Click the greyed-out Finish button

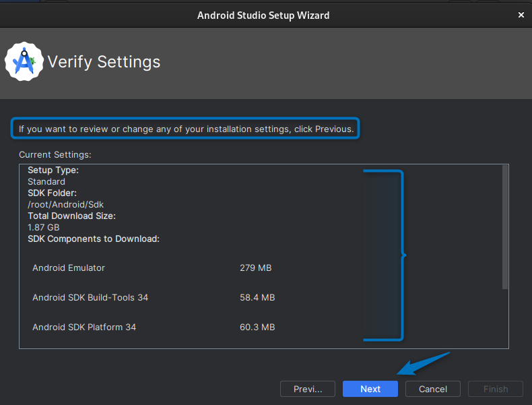pyautogui.click(x=496, y=389)
